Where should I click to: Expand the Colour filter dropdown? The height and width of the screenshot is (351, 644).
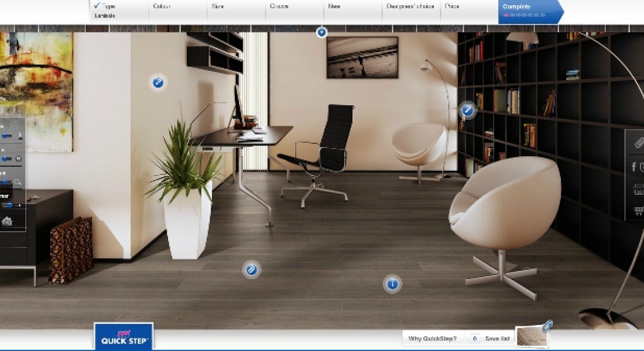[x=162, y=7]
